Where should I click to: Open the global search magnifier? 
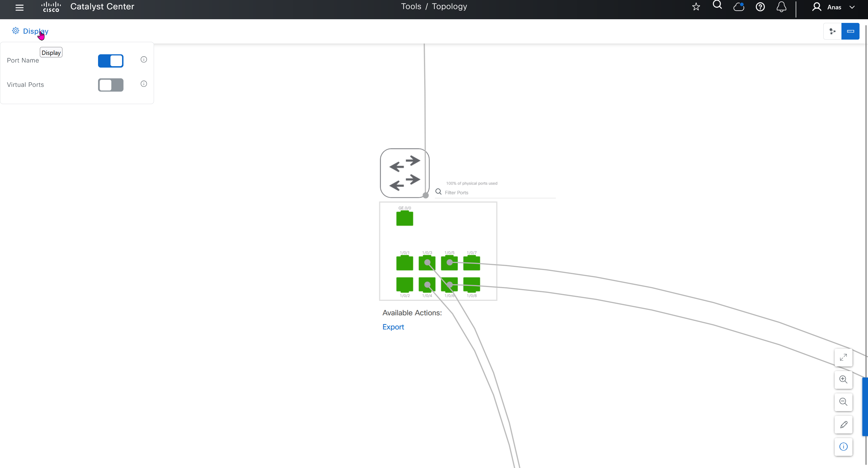click(717, 5)
